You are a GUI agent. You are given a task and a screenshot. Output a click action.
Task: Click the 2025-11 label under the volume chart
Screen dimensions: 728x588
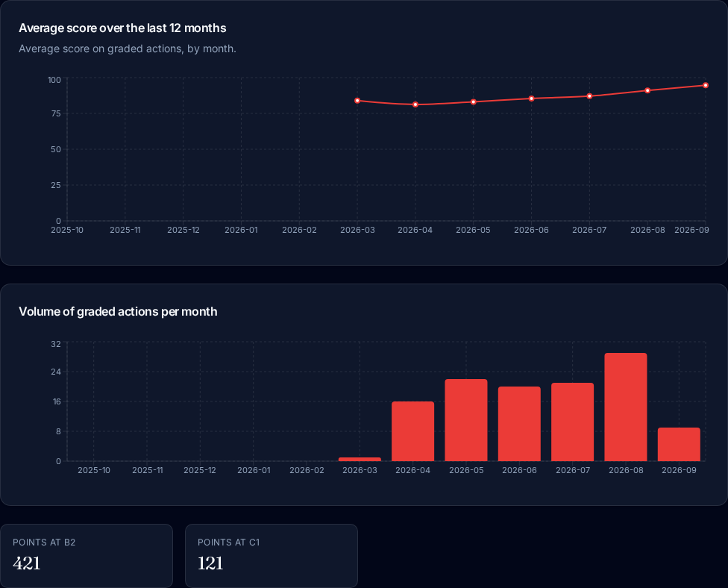coord(147,470)
